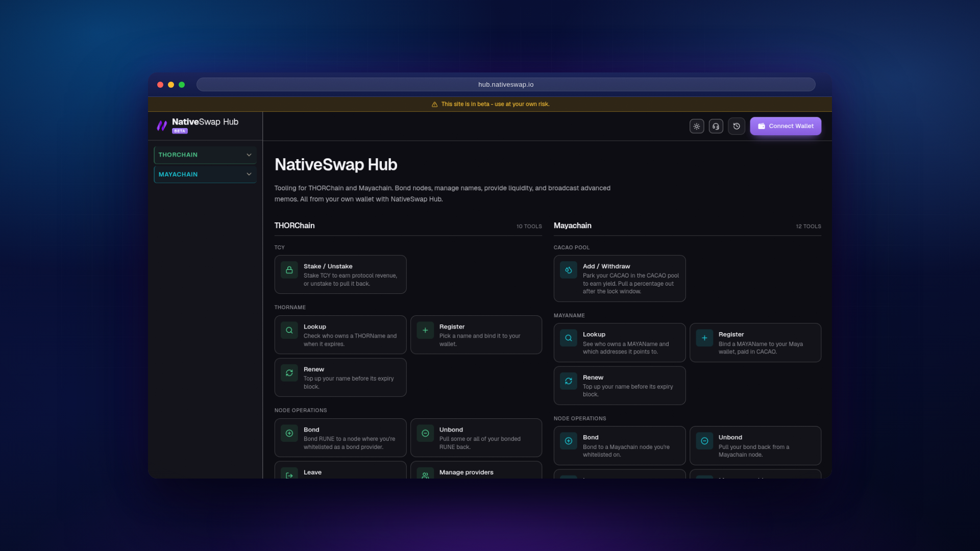The height and width of the screenshot is (551, 980).
Task: Click the Mayachain section heading
Action: pyautogui.click(x=573, y=226)
